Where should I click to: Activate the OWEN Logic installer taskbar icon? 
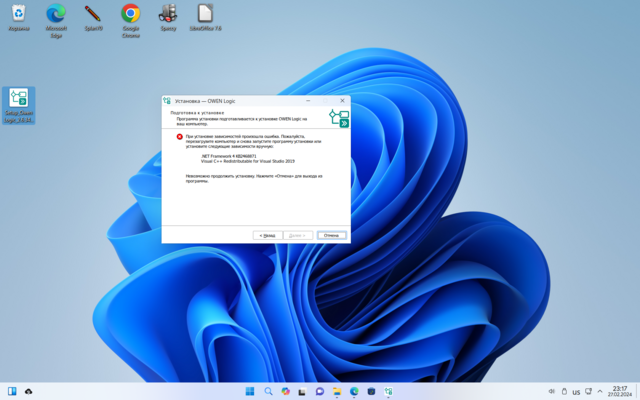coord(388,391)
